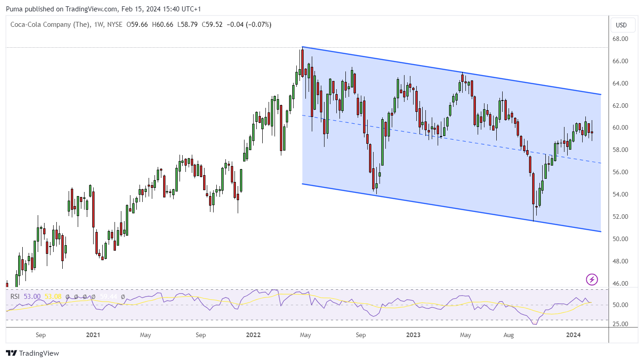Click the 68.00 price axis label
644x363 pixels.
[621, 39]
